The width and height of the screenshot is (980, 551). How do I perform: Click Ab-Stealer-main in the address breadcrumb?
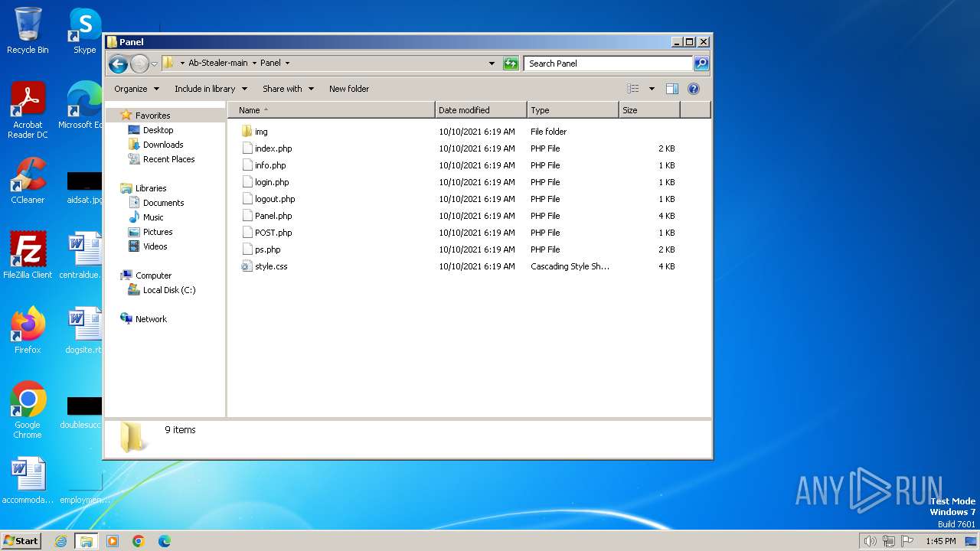[x=217, y=64]
